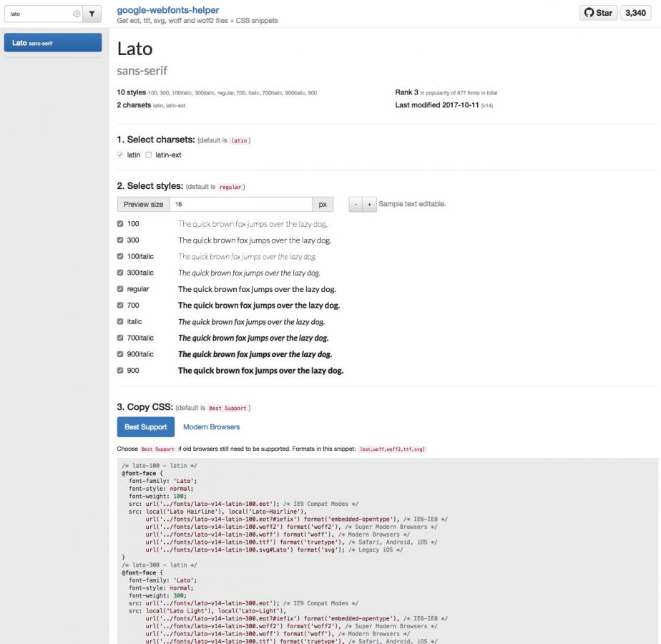Open the 3,340 stargazers count
The height and width of the screenshot is (644, 661).
pyautogui.click(x=635, y=13)
